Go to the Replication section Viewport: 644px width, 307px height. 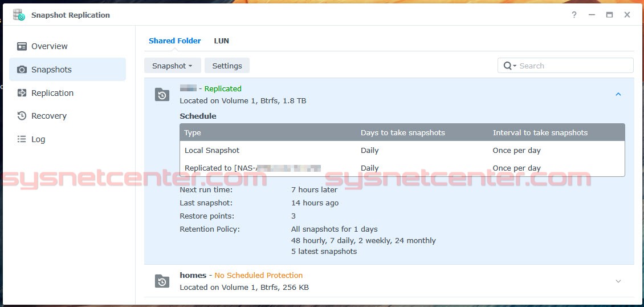coord(67,93)
